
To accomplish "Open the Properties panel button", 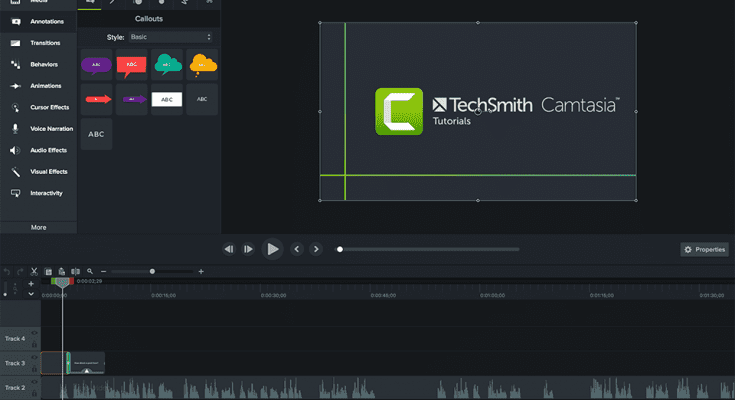I will [705, 249].
